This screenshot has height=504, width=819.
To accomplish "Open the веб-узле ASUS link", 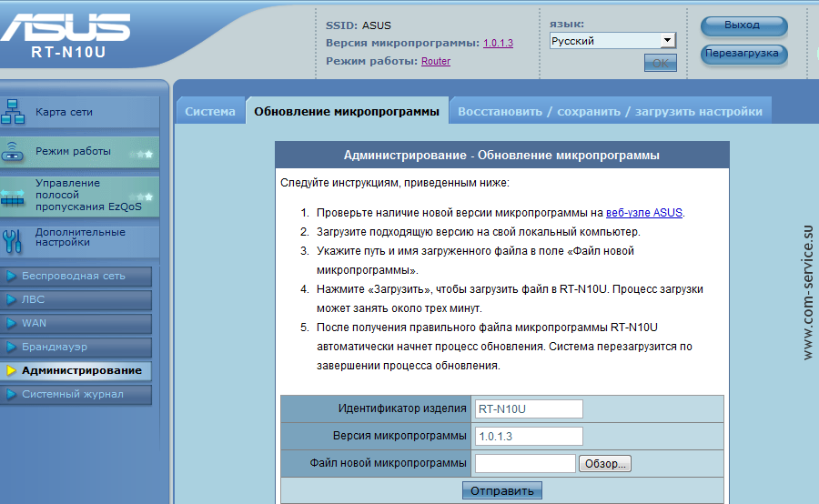I will (644, 213).
